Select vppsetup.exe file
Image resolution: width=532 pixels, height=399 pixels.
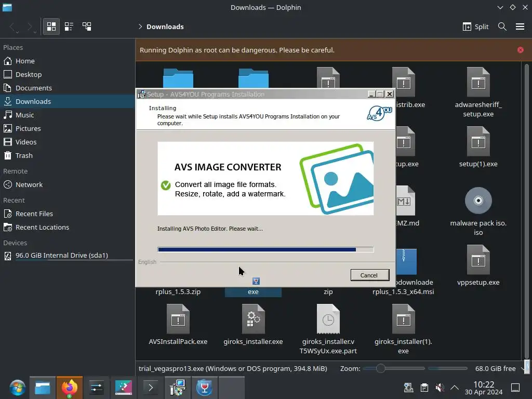[x=478, y=265]
